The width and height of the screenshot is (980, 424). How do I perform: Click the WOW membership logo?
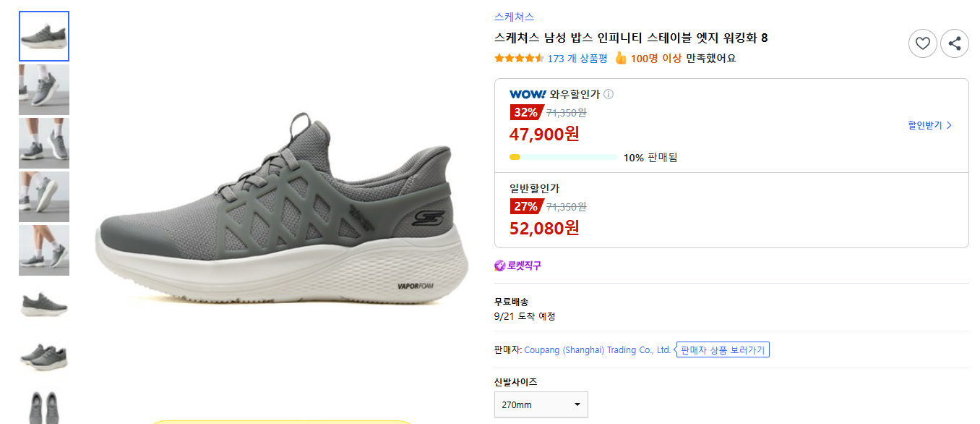click(528, 94)
